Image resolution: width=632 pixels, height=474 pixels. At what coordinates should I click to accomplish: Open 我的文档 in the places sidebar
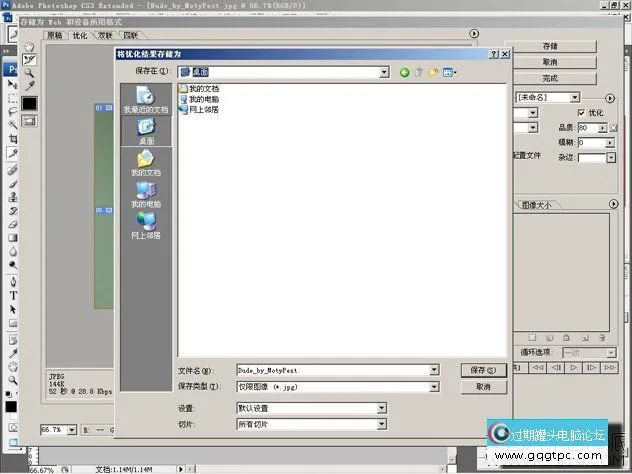(146, 162)
